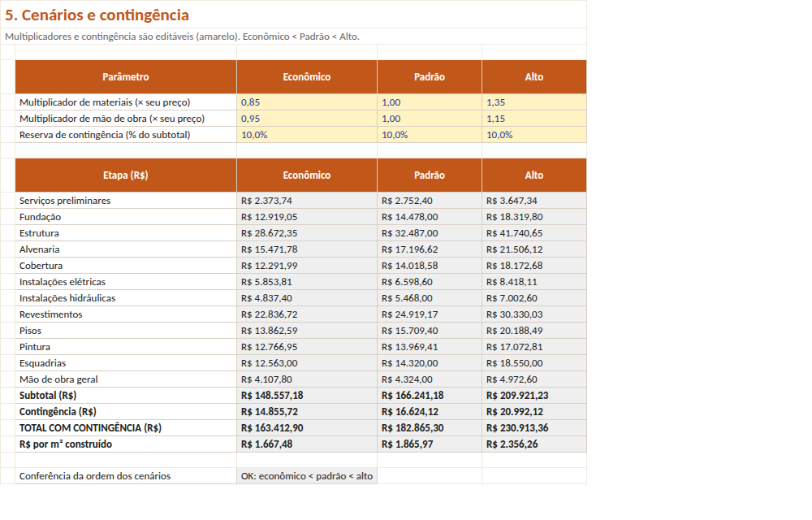812x520 pixels.
Task: Select Mão de obra geral Alto value R$ 4.972,60
Action: (x=534, y=379)
